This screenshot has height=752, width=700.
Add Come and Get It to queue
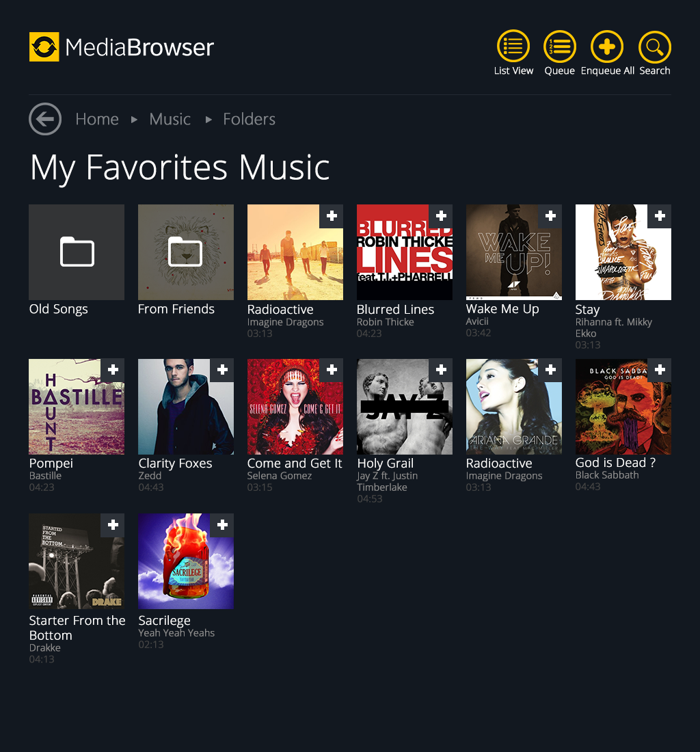tap(332, 371)
